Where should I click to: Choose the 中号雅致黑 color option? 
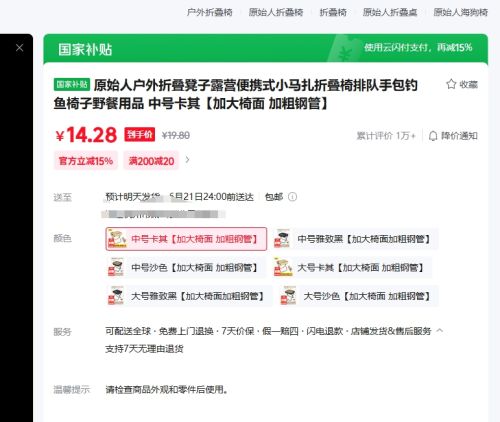coord(355,239)
